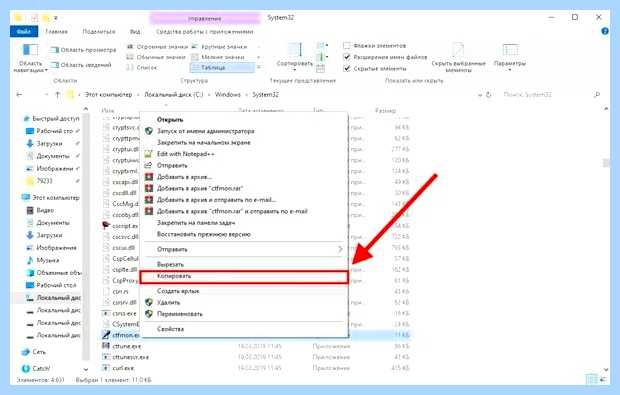Open Средства работы с приложениями tab

tap(204, 31)
